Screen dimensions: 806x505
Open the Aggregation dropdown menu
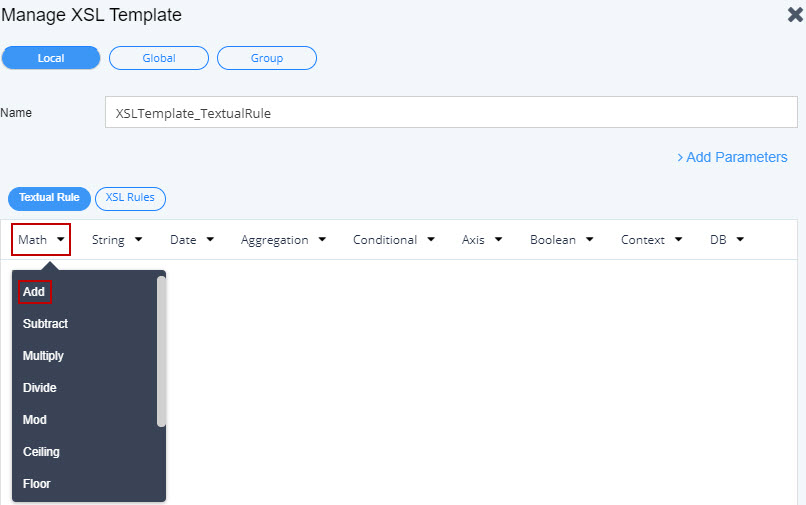click(x=282, y=240)
